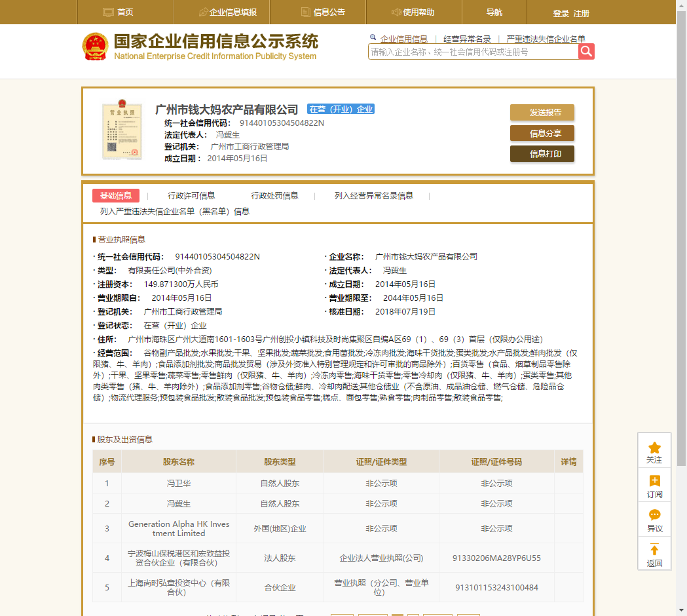Focus the enterprise name search field
This screenshot has height=616, width=687.
pyautogui.click(x=473, y=52)
